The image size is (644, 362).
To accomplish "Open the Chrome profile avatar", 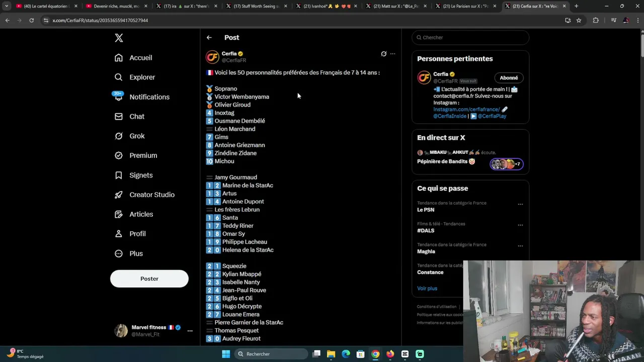I will [x=626, y=20].
